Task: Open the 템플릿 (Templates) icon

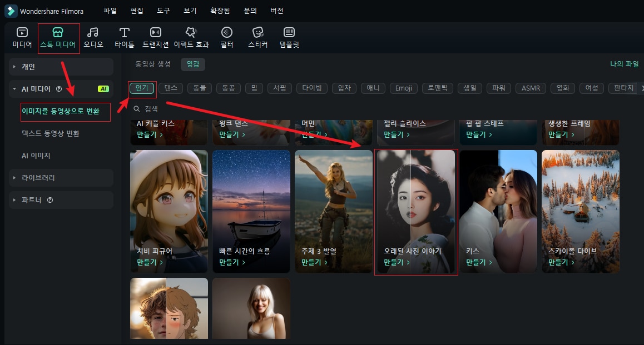Action: coord(289,38)
